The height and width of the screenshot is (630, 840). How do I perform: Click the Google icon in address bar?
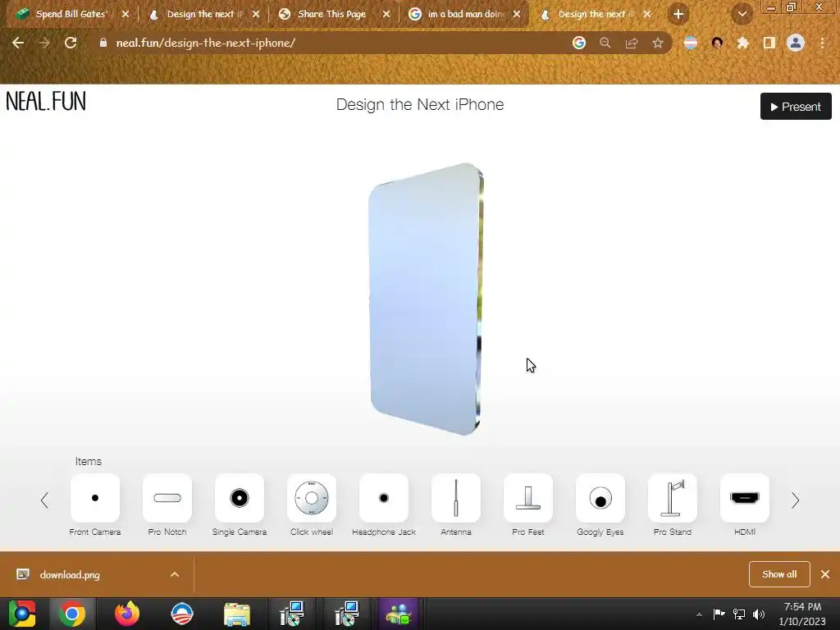tap(578, 43)
